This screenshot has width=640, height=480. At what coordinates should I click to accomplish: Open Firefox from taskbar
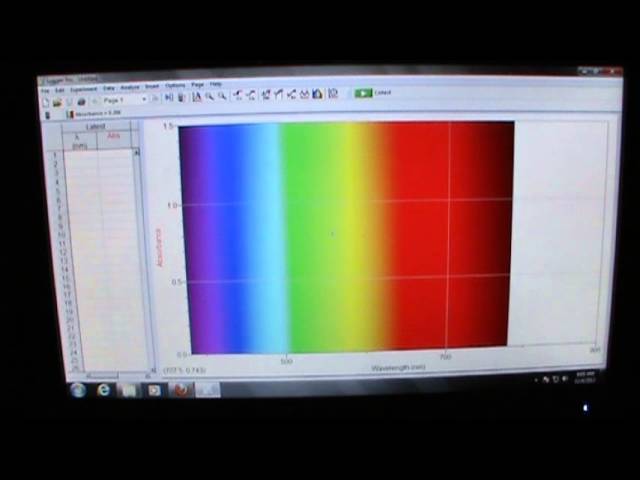tap(181, 391)
